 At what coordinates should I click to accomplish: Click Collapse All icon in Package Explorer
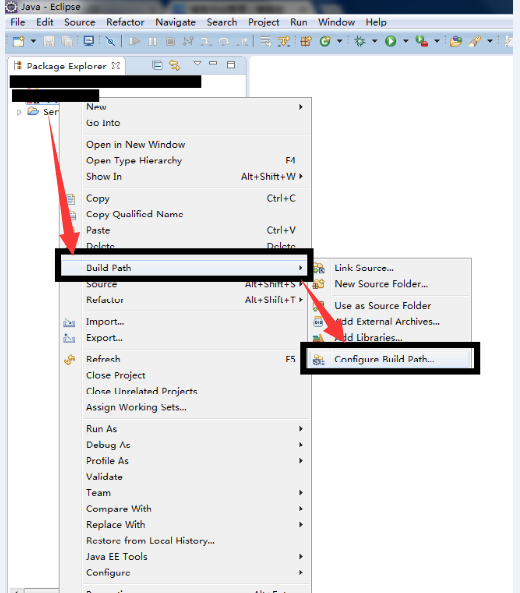157,65
